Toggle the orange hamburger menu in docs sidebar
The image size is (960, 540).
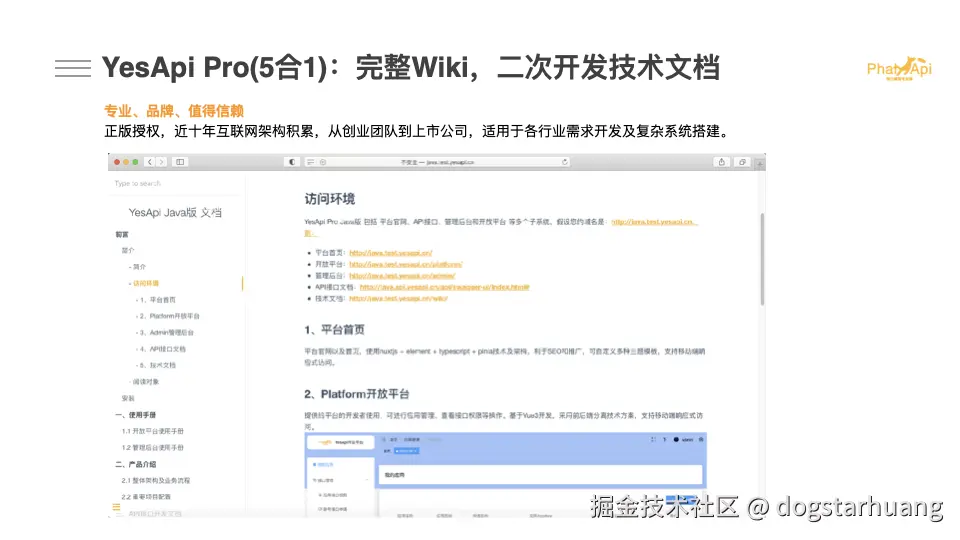pyautogui.click(x=116, y=507)
